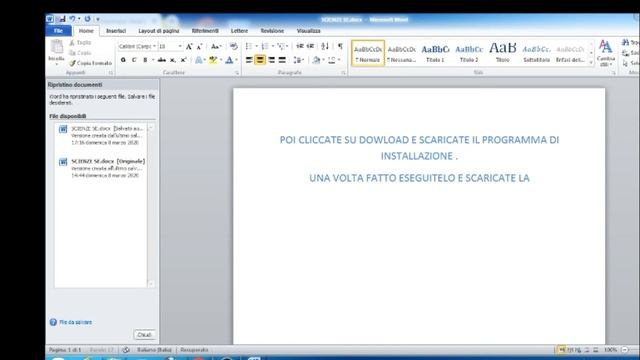
Task: Open the font name dropdown
Action: click(154, 46)
